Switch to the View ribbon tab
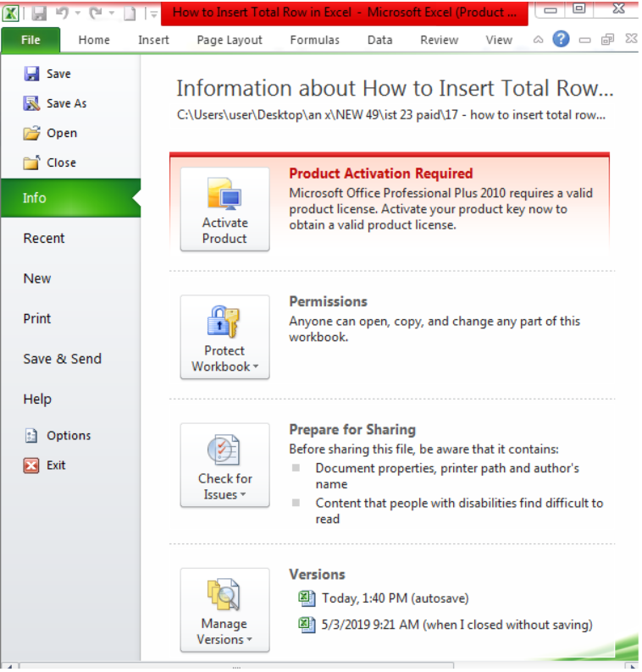This screenshot has width=642, height=672. click(498, 41)
